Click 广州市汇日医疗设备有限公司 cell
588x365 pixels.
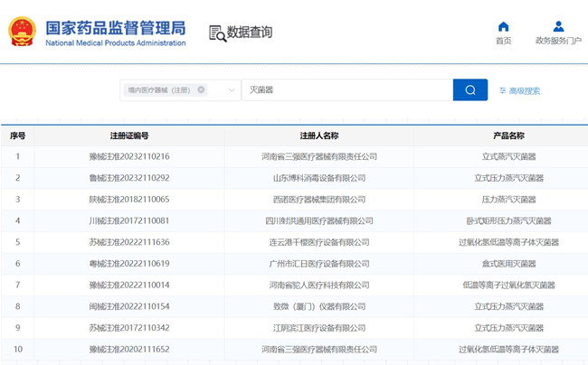319,264
